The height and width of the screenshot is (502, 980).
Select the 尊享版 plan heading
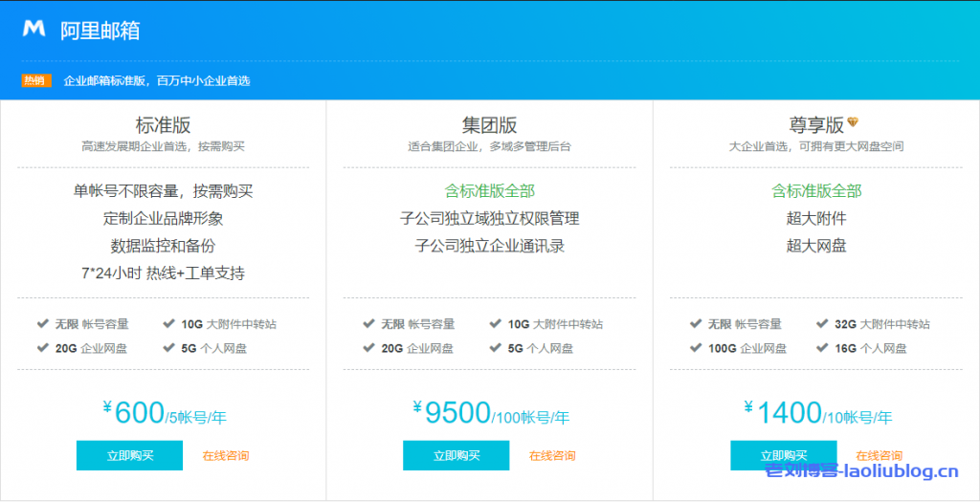coord(816,125)
